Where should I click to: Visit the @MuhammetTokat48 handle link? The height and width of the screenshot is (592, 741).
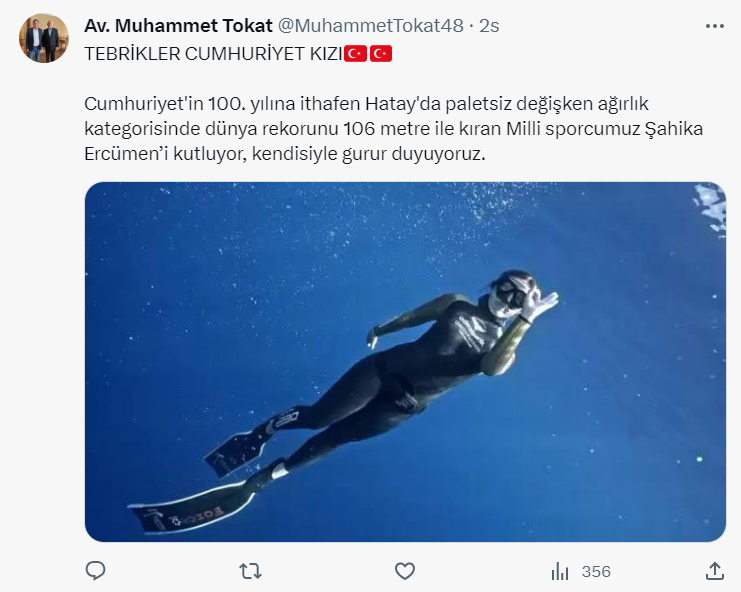(x=370, y=26)
